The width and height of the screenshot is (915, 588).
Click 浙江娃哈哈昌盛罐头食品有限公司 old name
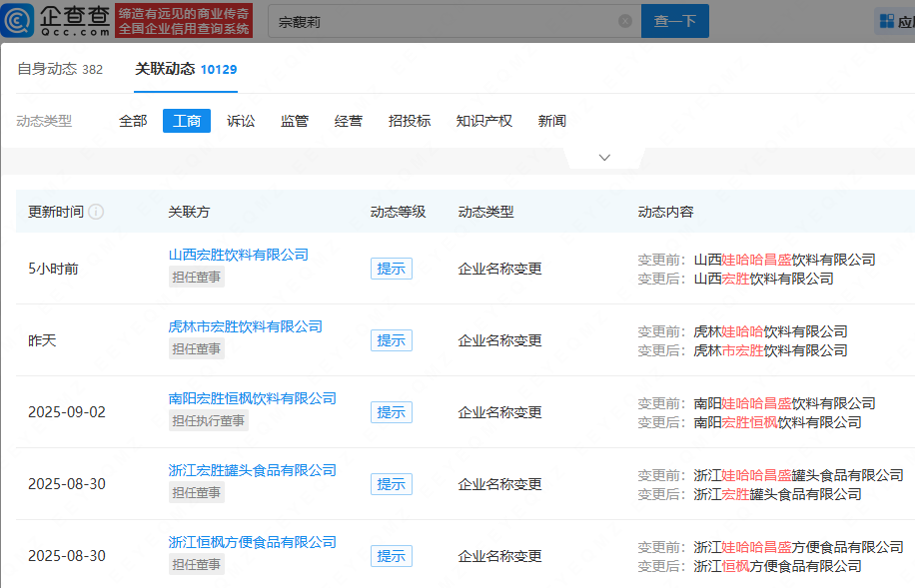point(798,475)
